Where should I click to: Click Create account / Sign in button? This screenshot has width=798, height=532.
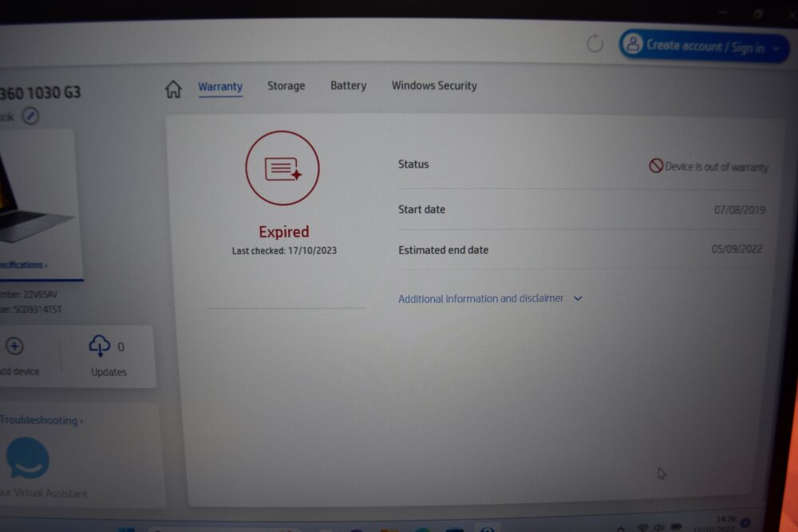tap(704, 46)
